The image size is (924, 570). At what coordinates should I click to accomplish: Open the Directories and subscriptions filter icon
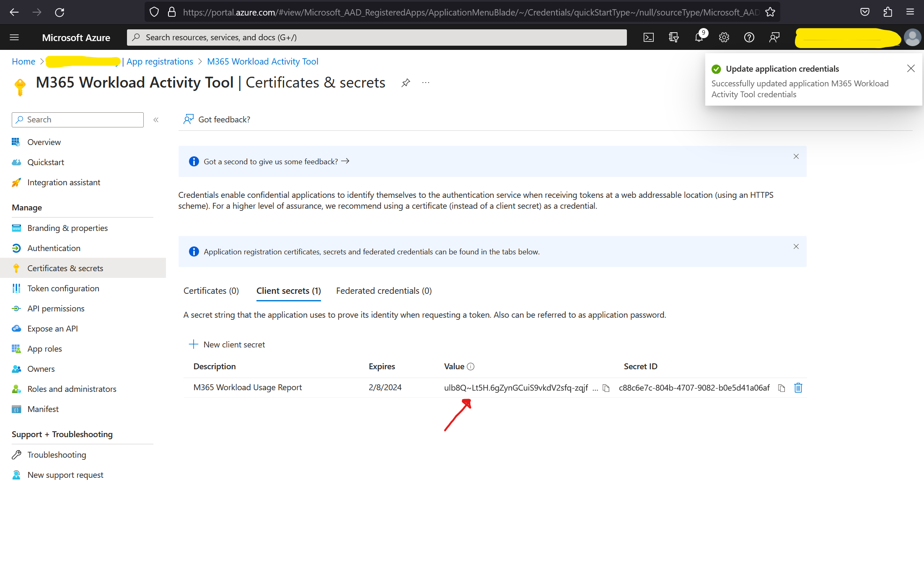673,37
